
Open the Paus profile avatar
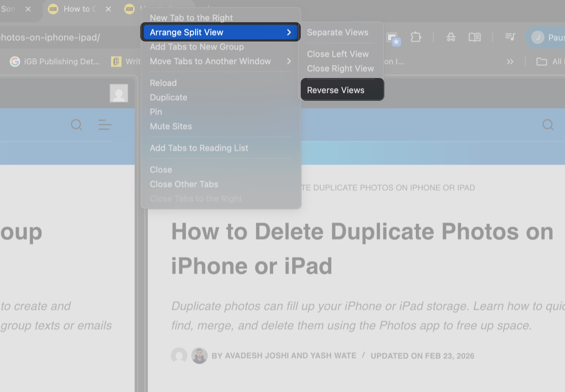(538, 37)
